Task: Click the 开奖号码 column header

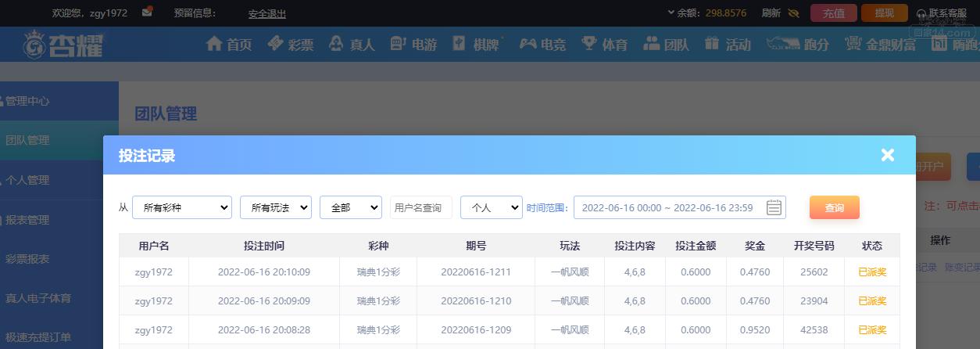Action: coord(814,246)
